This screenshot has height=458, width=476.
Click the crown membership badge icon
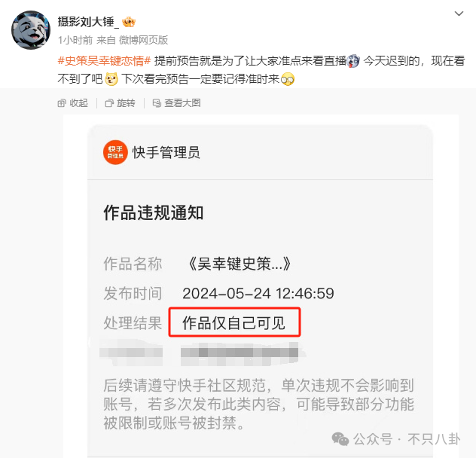coord(128,22)
